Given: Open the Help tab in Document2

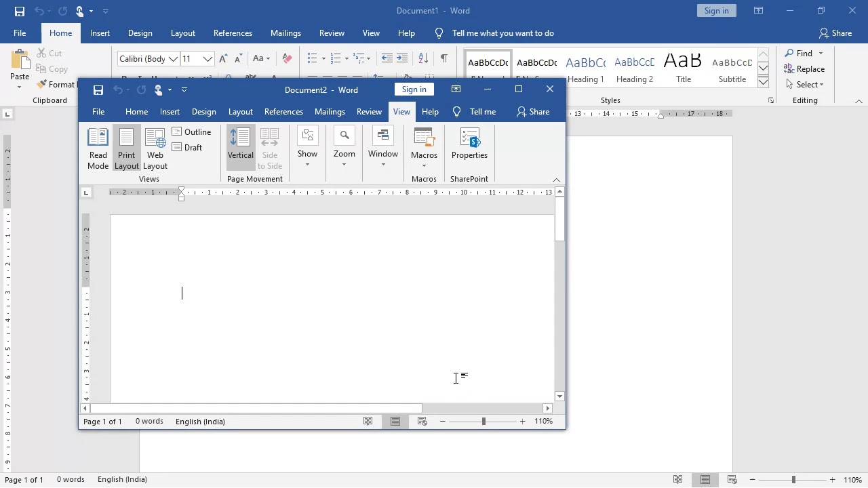Looking at the screenshot, I should point(430,112).
